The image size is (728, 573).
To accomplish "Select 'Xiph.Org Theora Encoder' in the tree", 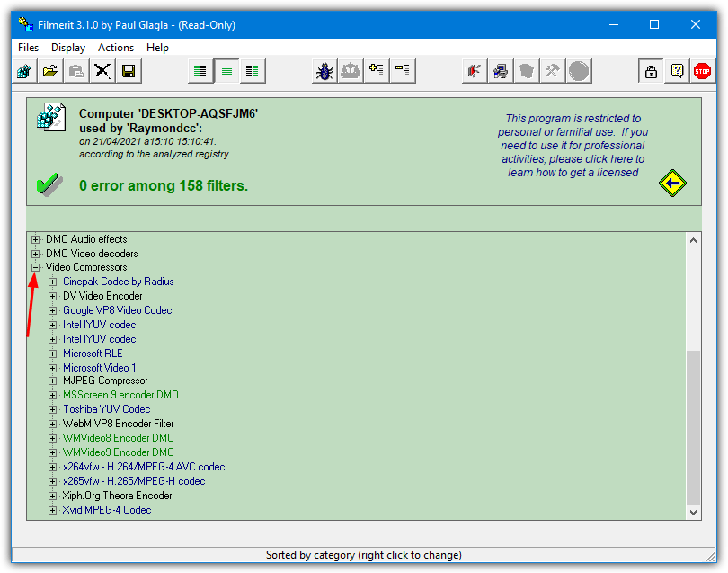I will pyautogui.click(x=117, y=496).
